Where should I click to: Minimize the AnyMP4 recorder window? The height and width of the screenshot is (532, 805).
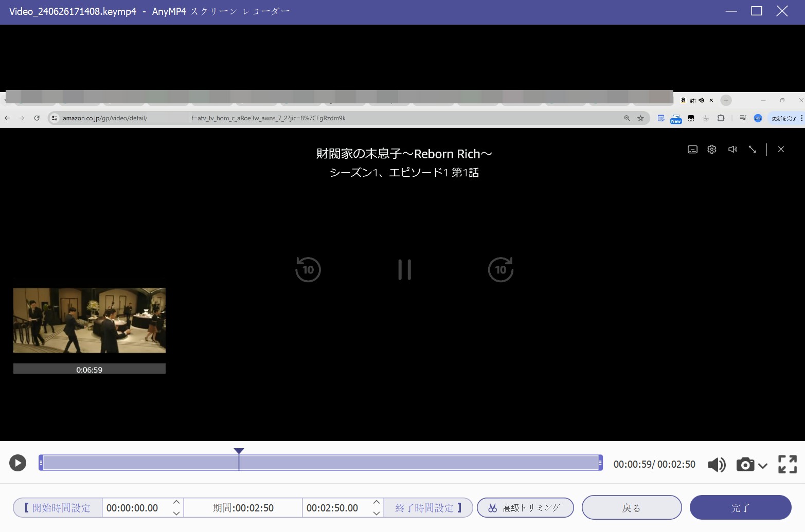click(x=731, y=11)
